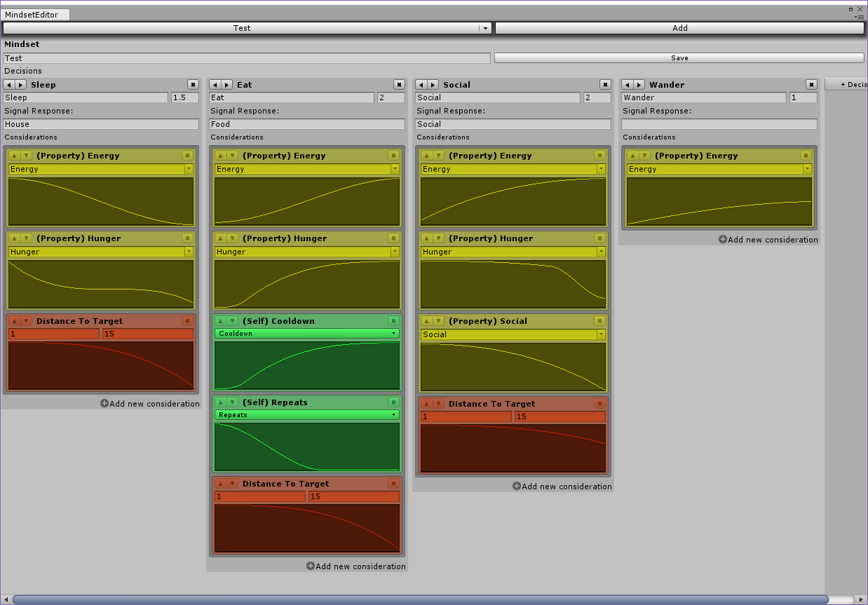Edit Sleep's Energy response curve
Image resolution: width=868 pixels, height=605 pixels.
coord(101,202)
